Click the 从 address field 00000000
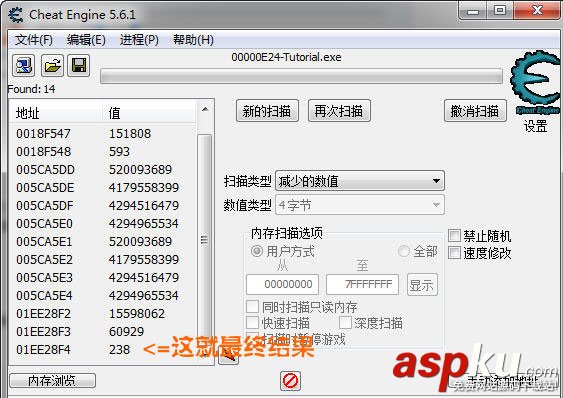 283,284
